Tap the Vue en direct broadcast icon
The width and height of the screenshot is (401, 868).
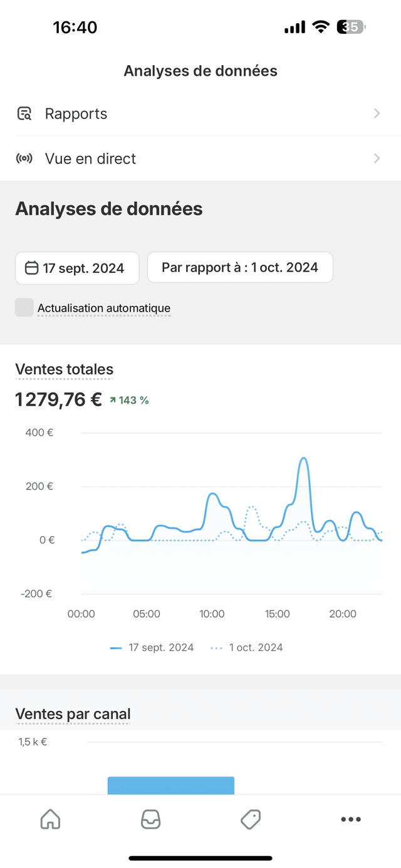tap(24, 158)
